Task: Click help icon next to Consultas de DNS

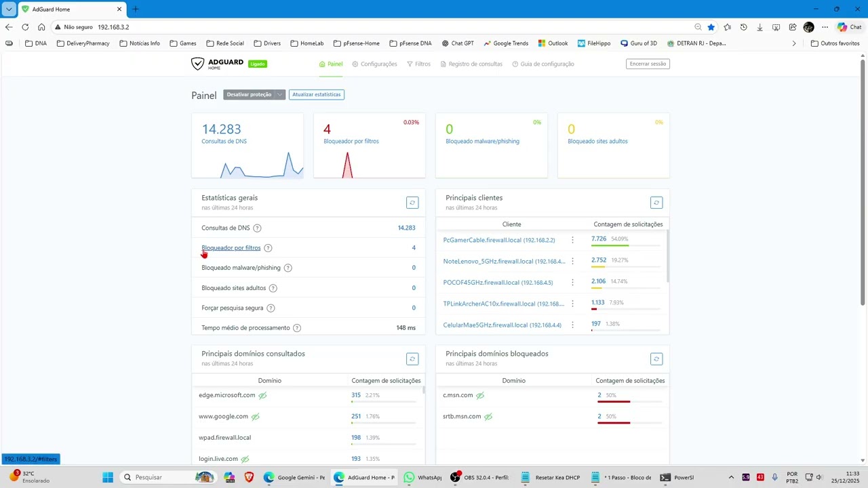Action: click(x=257, y=228)
